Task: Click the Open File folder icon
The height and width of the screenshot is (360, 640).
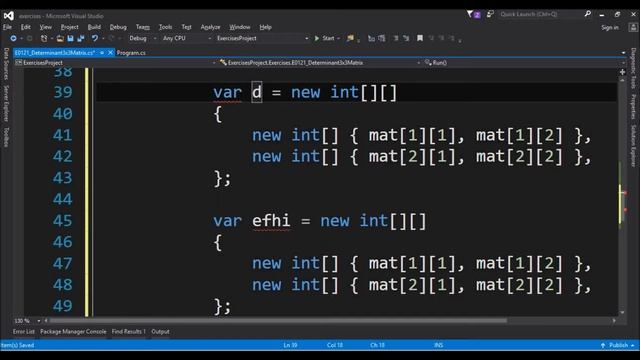Action: coord(60,38)
